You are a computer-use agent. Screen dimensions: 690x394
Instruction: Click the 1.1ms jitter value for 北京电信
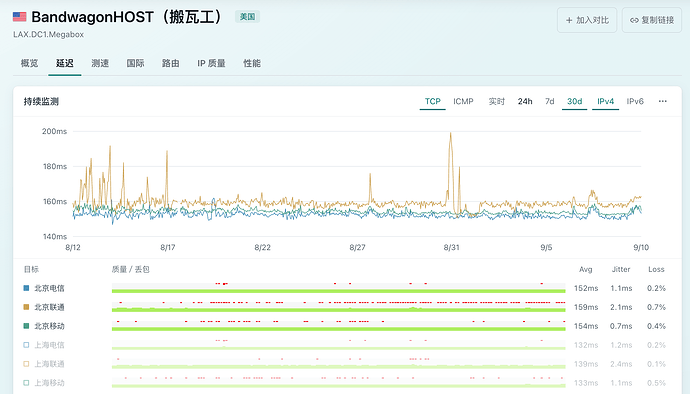point(621,288)
